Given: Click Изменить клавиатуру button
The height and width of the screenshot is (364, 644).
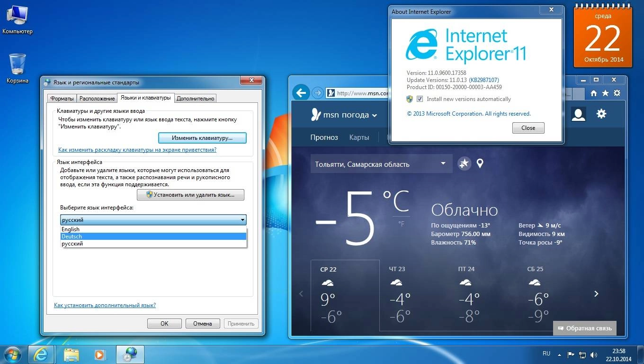Looking at the screenshot, I should point(202,138).
